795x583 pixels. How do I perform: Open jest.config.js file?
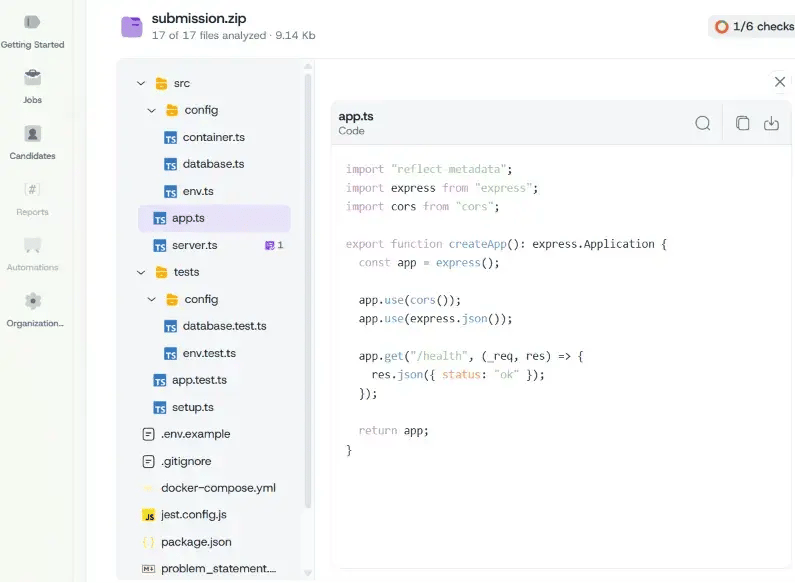click(x=194, y=515)
